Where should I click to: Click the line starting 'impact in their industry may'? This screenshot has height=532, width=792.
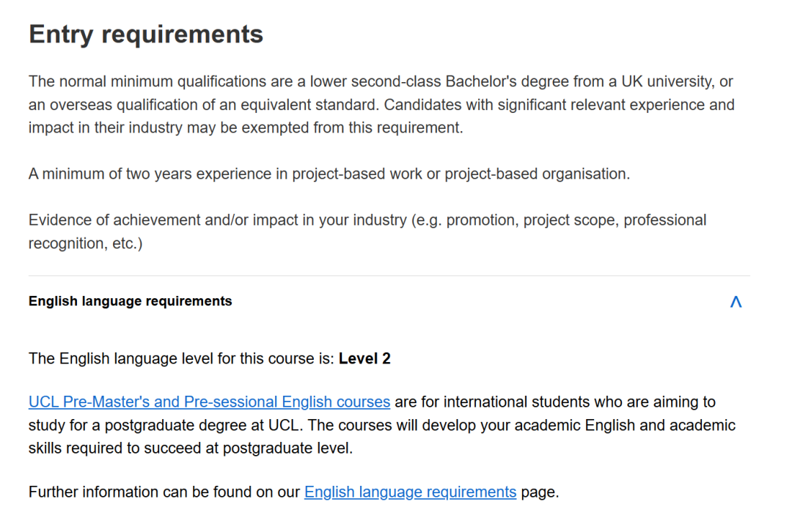(246, 128)
